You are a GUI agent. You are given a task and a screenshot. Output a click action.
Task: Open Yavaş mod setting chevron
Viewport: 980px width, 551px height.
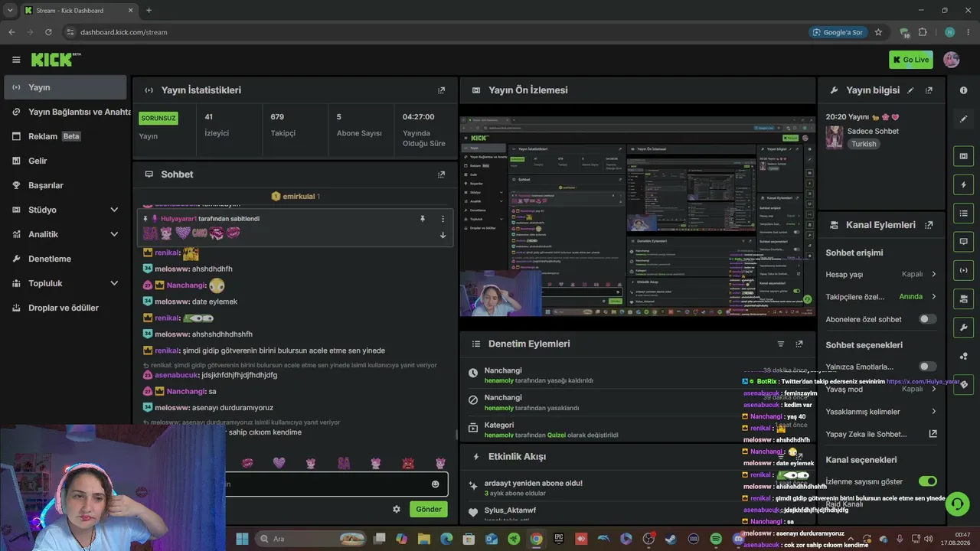tap(933, 389)
